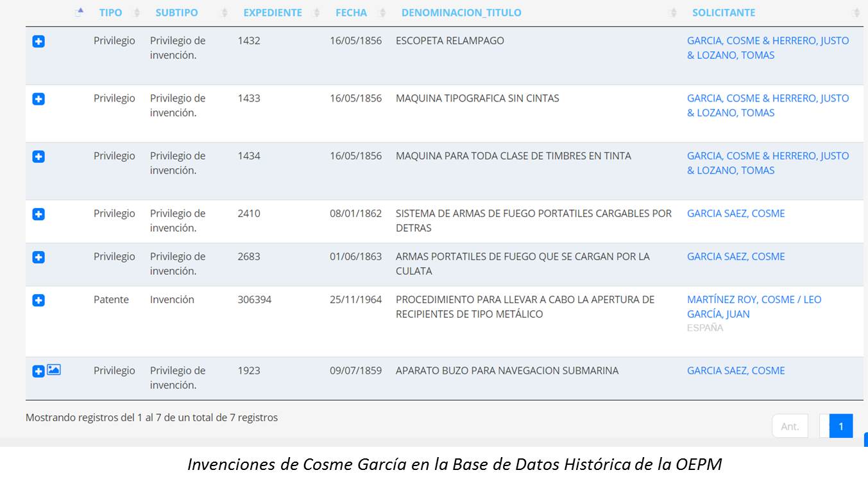Expand details of expediente 1434 row
868x486 pixels.
click(x=38, y=157)
